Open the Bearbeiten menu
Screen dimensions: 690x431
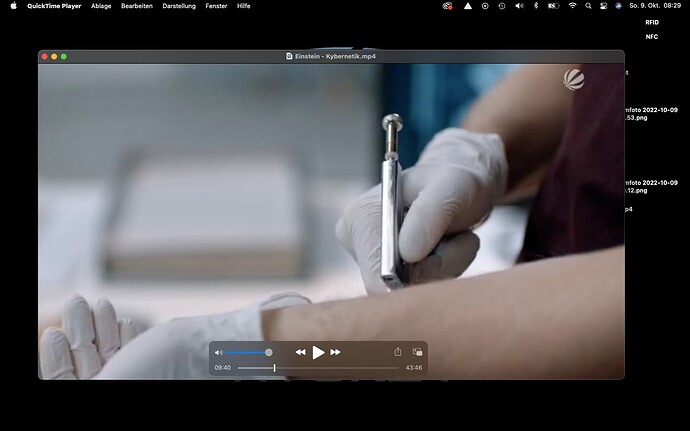[137, 6]
